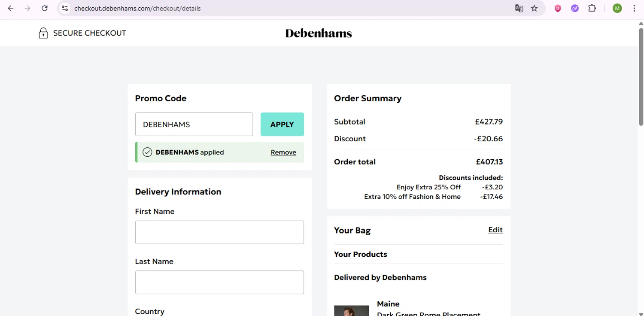Image resolution: width=644 pixels, height=316 pixels.
Task: Click the Debenhams logo
Action: point(319,33)
